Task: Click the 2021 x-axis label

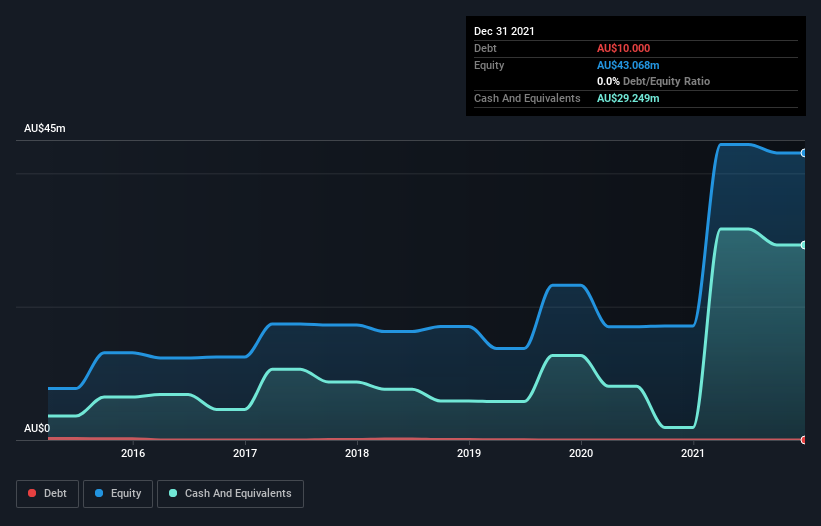Action: coord(693,453)
